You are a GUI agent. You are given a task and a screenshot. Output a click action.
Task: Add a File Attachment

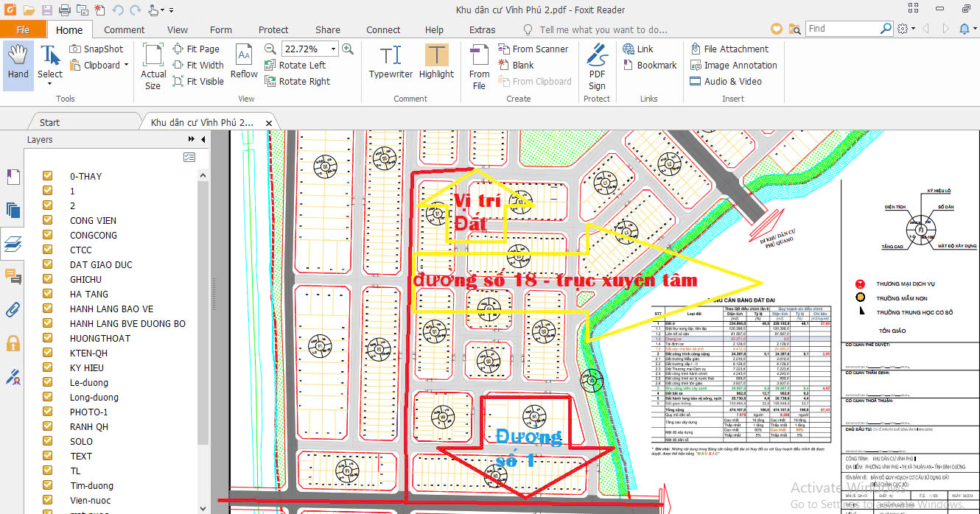coord(729,49)
